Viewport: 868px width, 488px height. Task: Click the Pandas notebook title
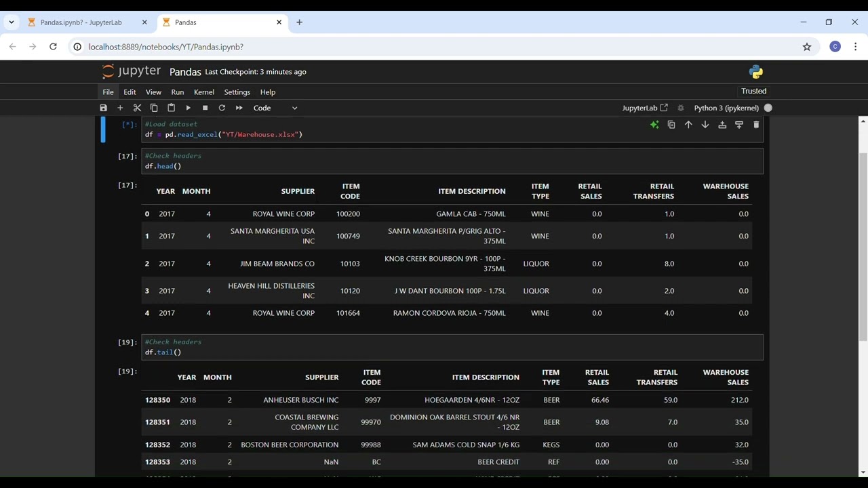pos(185,72)
